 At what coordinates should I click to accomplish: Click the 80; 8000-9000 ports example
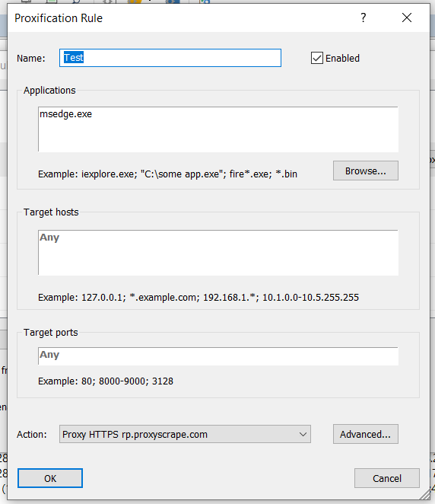click(106, 381)
